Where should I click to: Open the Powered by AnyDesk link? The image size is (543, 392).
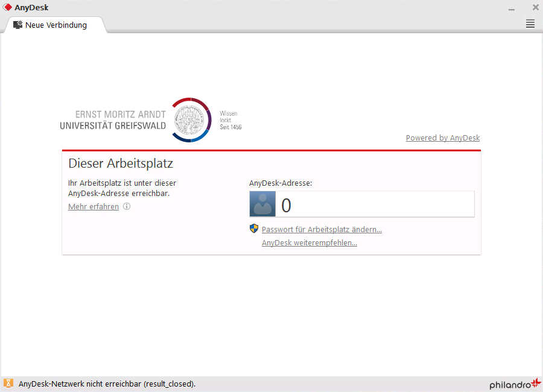[x=442, y=138]
